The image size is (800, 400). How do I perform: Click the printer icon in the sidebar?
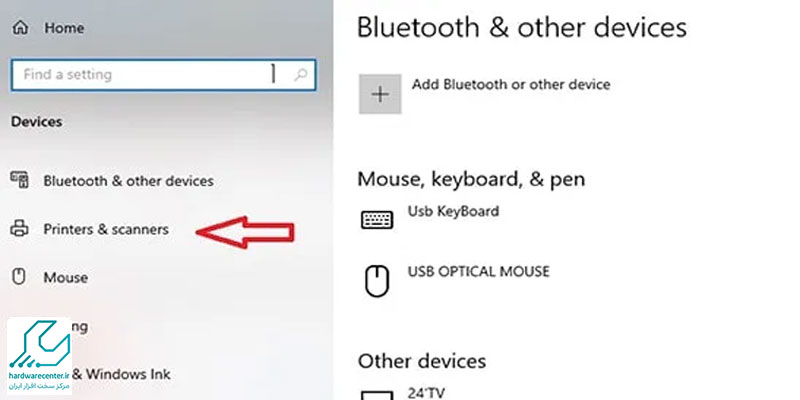coord(19,229)
